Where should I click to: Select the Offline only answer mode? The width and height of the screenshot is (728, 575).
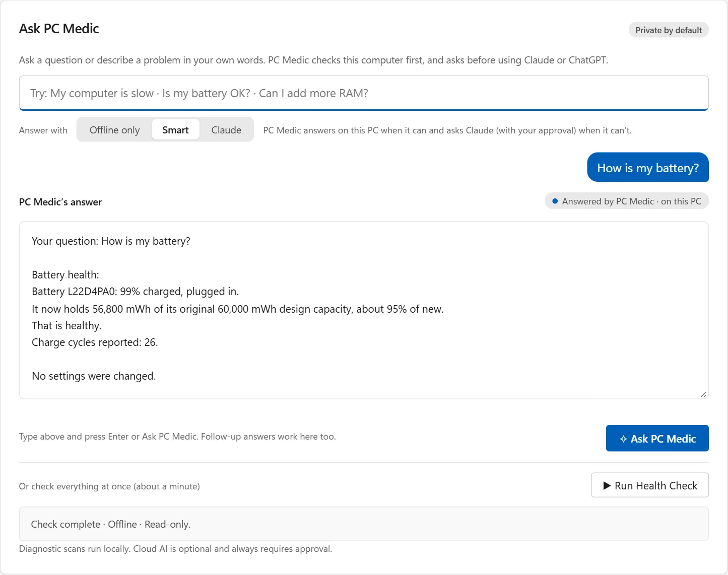tap(115, 130)
